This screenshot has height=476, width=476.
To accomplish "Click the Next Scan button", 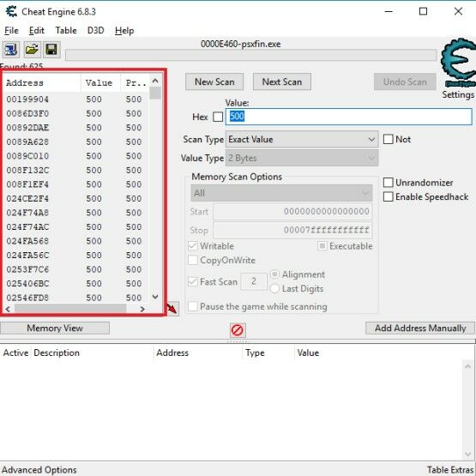I will [x=282, y=82].
